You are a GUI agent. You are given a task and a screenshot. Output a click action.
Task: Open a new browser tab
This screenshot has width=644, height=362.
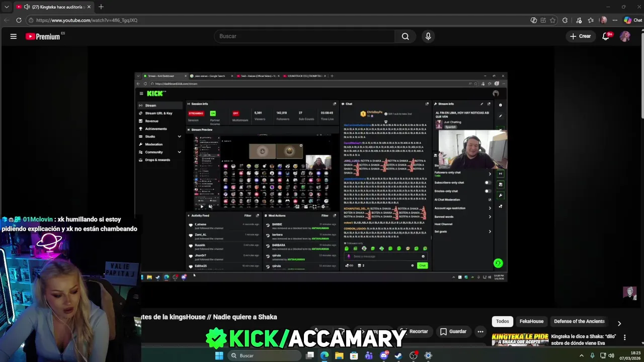pos(101,7)
